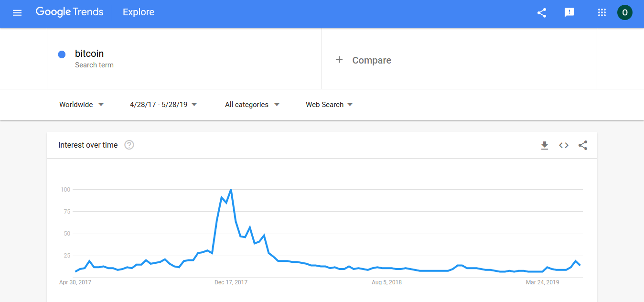
Task: Open the Web Search type dropdown
Action: pyautogui.click(x=328, y=104)
